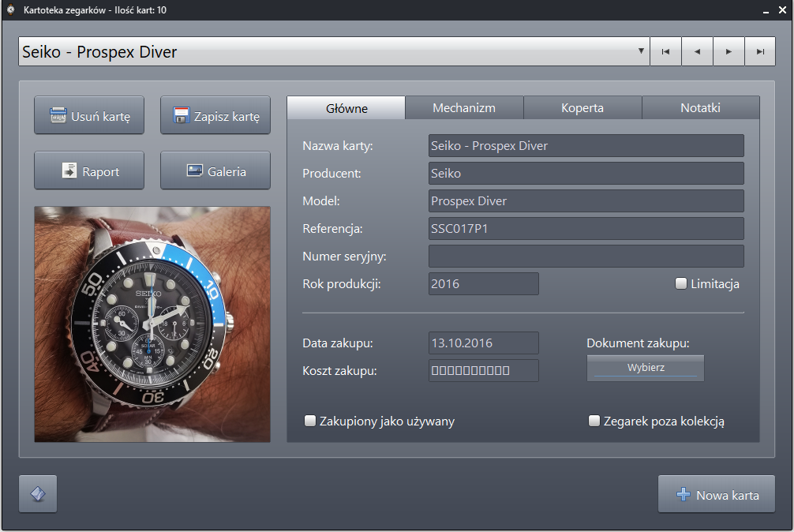This screenshot has width=794, height=532.
Task: Jump to the first card using navigation arrow
Action: click(x=665, y=51)
